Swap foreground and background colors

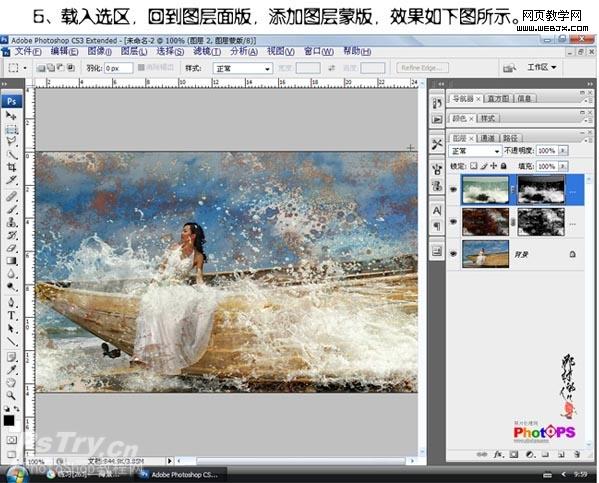[x=16, y=408]
